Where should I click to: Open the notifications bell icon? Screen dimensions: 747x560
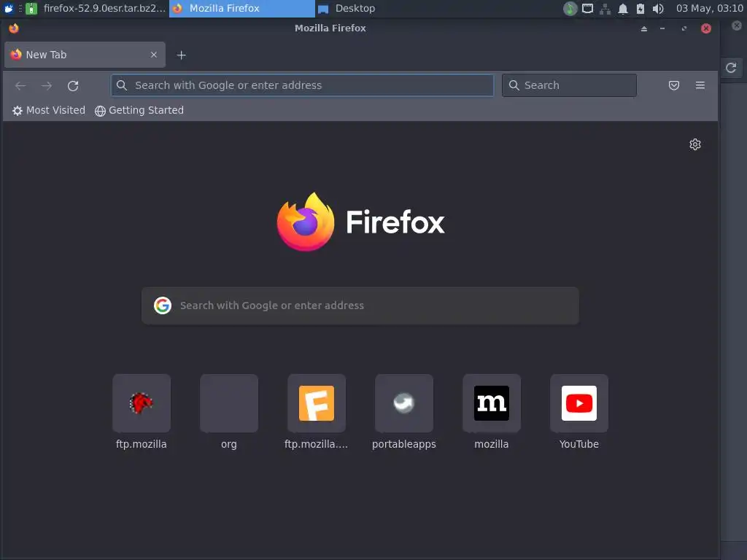click(623, 9)
